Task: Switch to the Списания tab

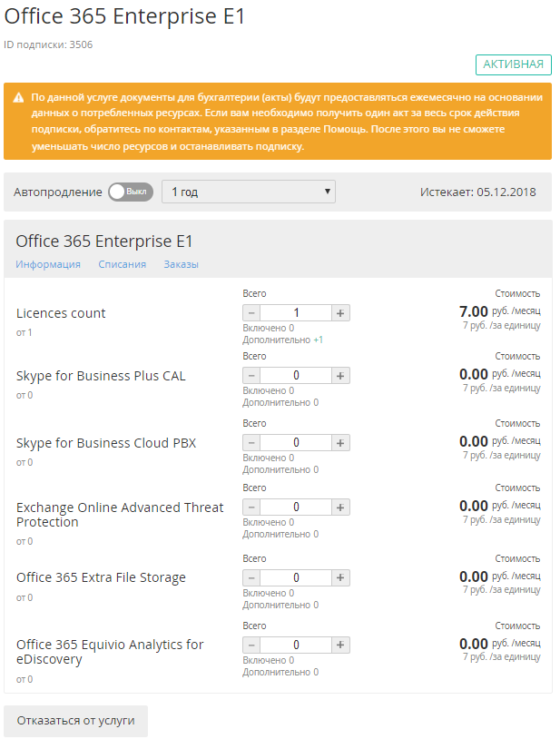Action: pos(122,264)
